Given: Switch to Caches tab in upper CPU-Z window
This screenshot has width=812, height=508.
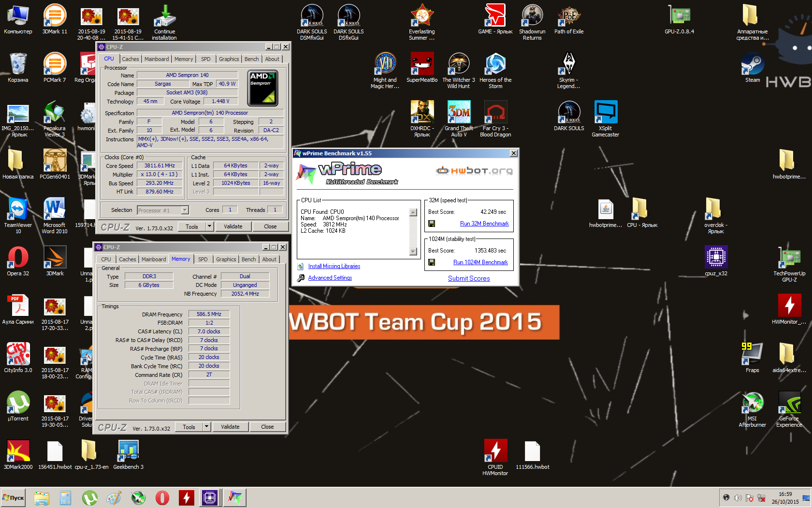Looking at the screenshot, I should 130,59.
